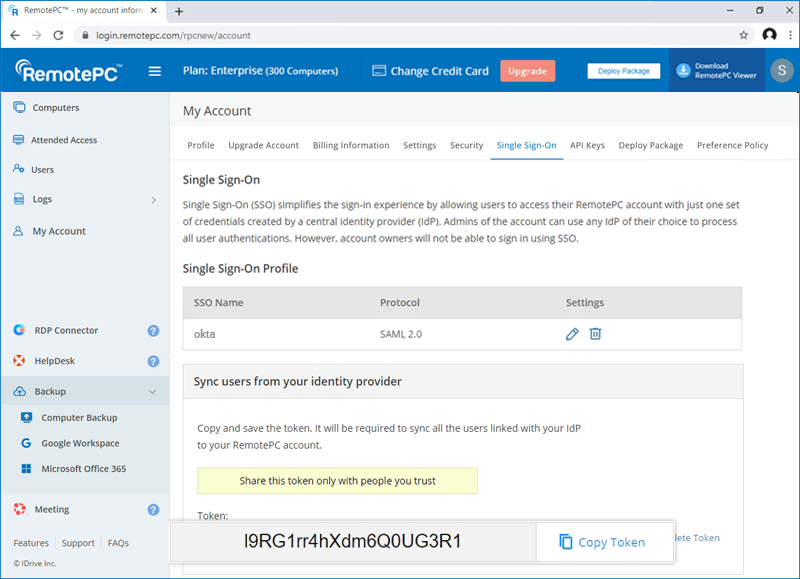Click the orange Upgrade button
800x579 pixels.
click(x=527, y=71)
